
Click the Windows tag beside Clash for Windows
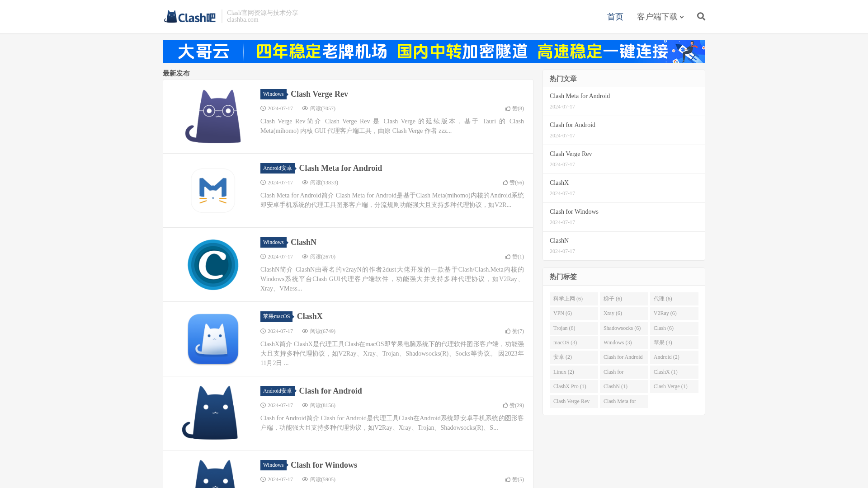point(273,465)
